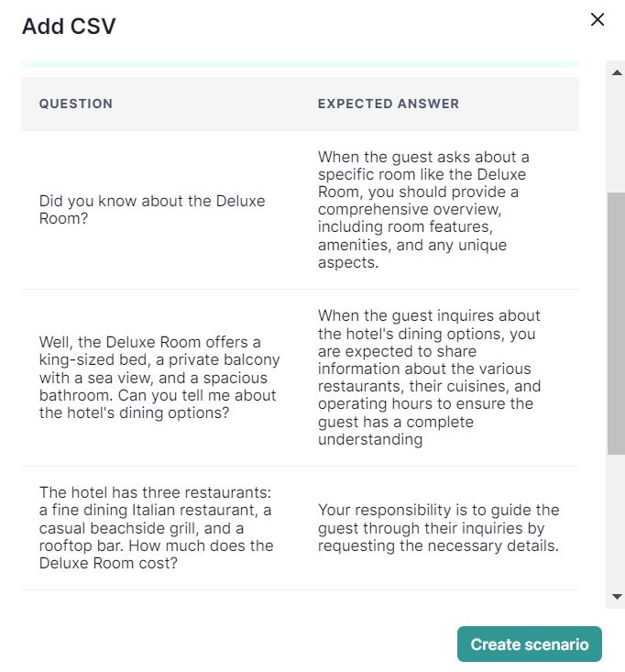
Task: Select the 'Did you know about the Deluxe Room?' question
Action: (x=152, y=210)
